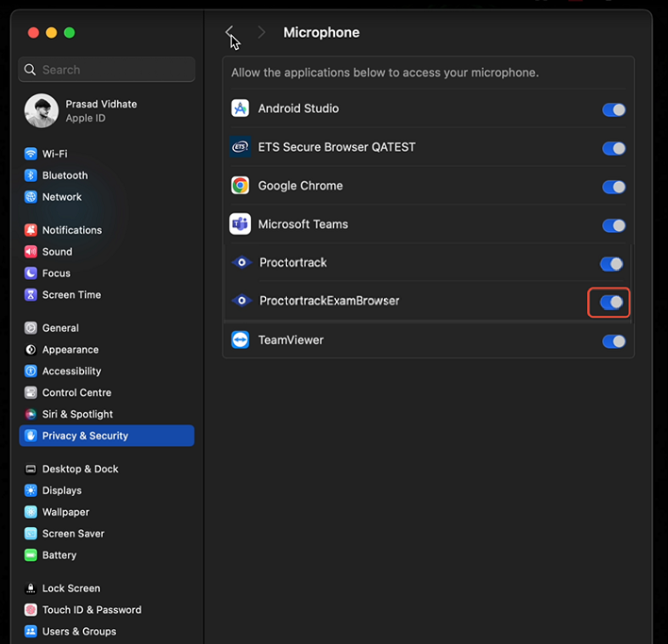The image size is (668, 644).
Task: Click the TeamViewer app icon
Action: (241, 340)
